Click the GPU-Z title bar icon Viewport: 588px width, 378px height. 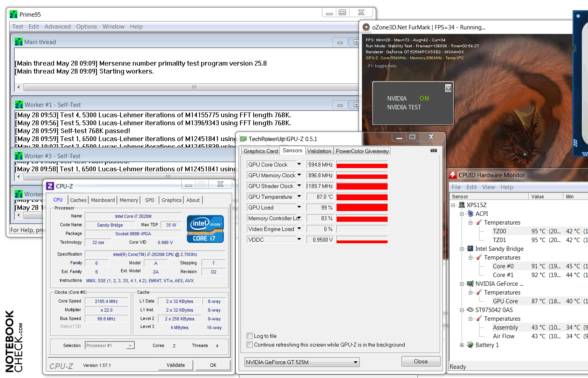point(243,139)
